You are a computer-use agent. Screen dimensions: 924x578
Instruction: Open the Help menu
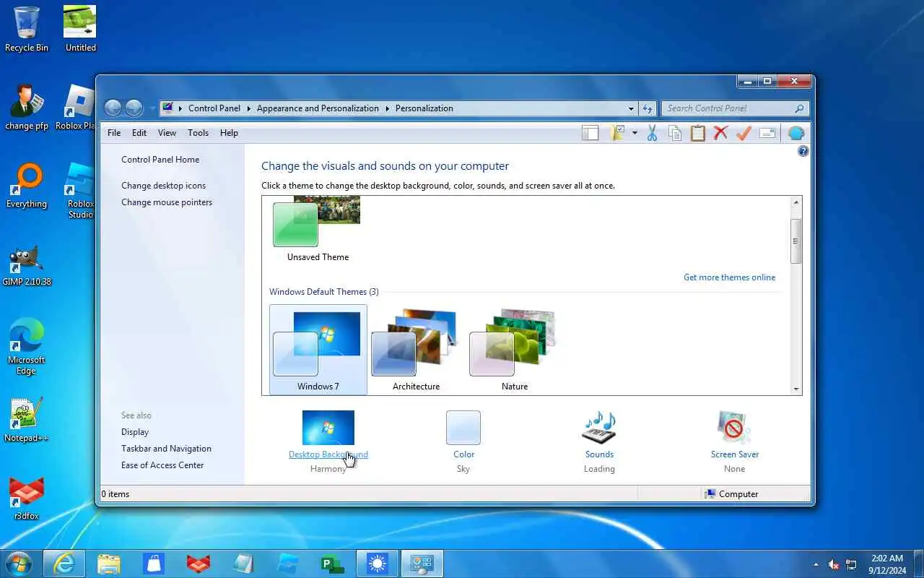tap(229, 133)
